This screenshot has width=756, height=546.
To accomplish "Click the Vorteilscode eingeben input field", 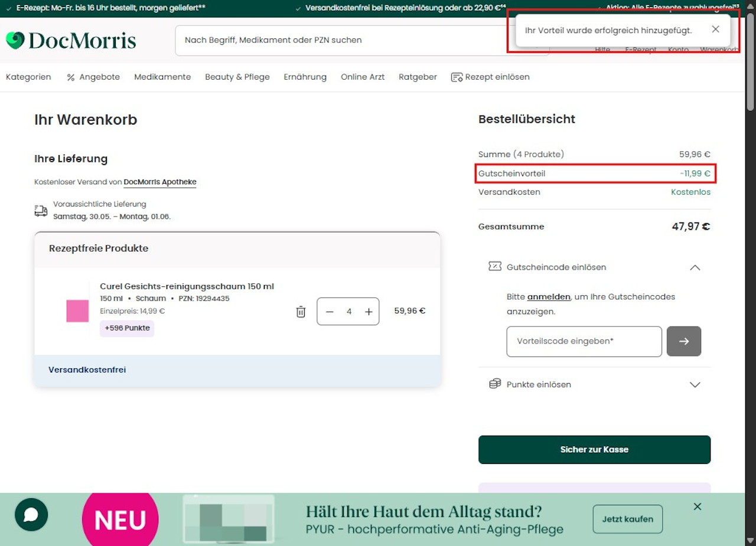I will [584, 341].
